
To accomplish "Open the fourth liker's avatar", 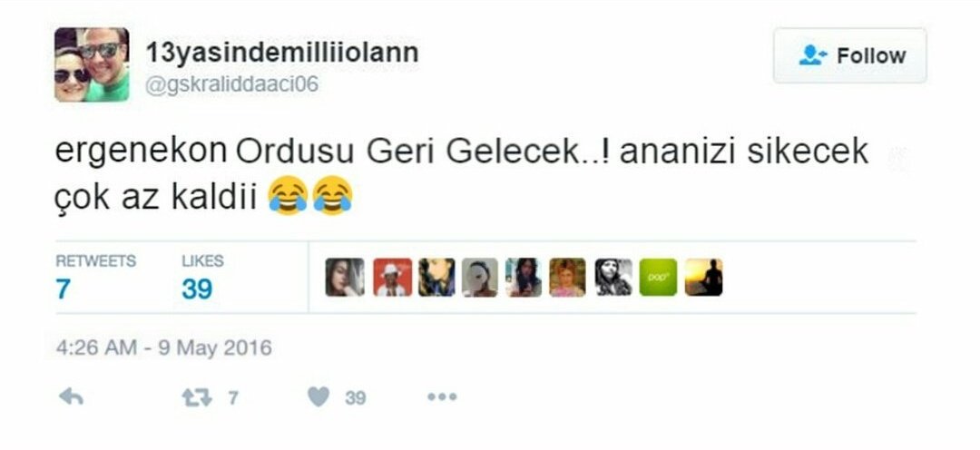I will 480,277.
